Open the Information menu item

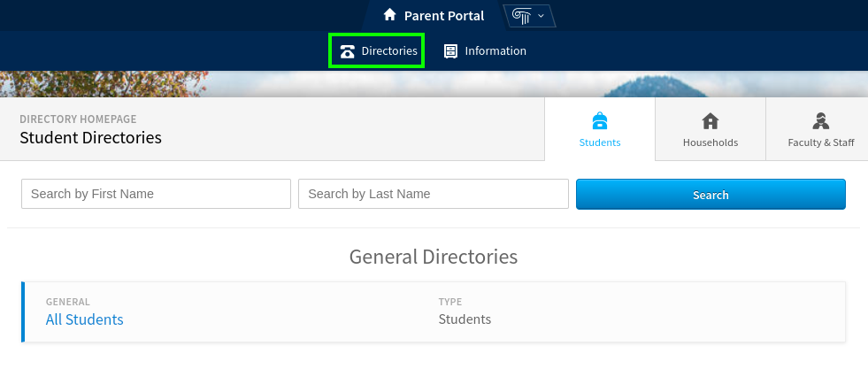495,51
